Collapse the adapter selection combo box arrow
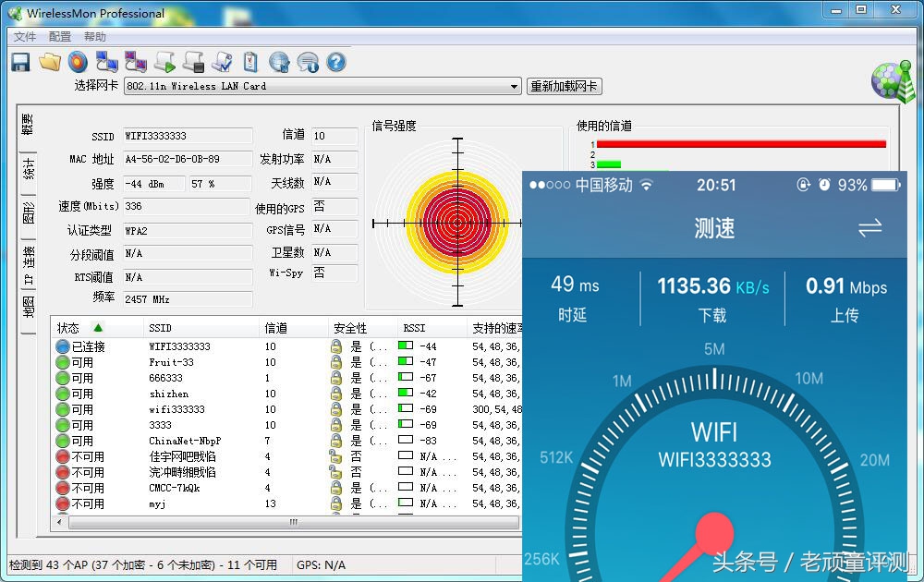The height and width of the screenshot is (582, 924). tap(514, 86)
